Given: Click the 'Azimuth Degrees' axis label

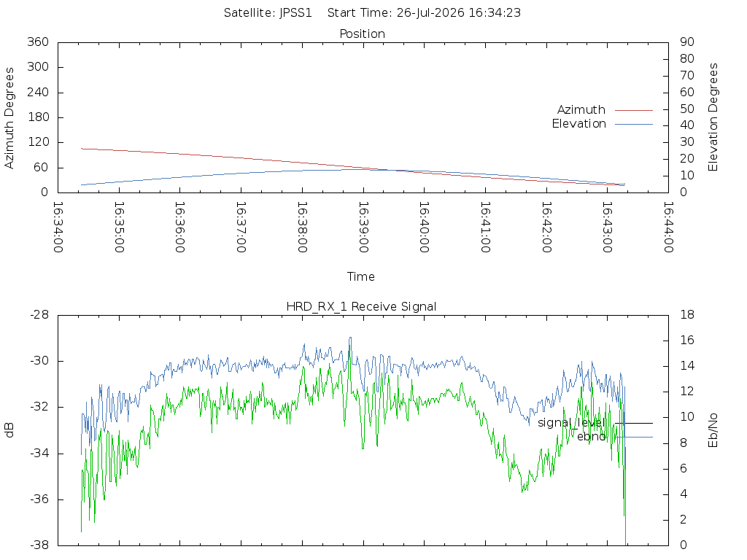Looking at the screenshot, I should click(x=9, y=117).
